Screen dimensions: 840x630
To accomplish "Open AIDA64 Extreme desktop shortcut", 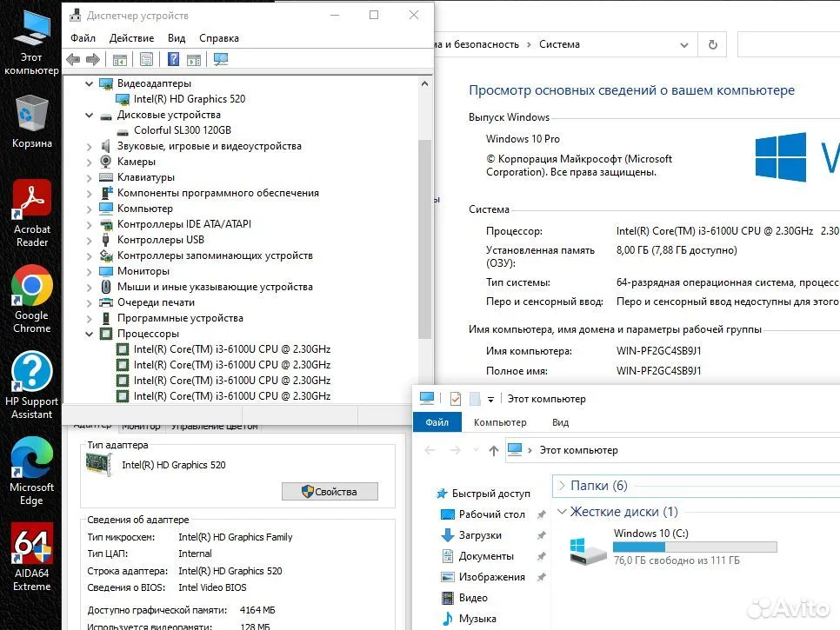I will pos(31,557).
